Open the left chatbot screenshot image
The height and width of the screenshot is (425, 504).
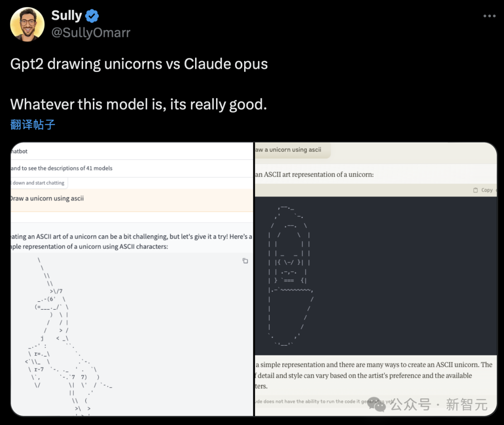pos(132,279)
